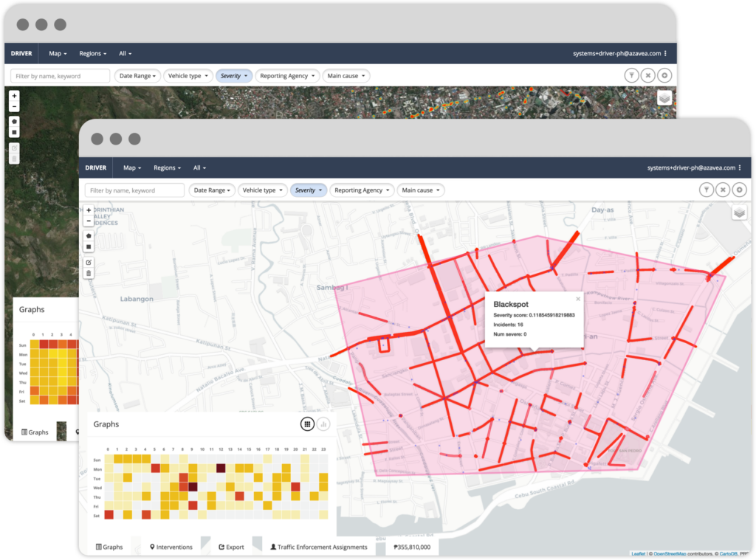This screenshot has width=756, height=560.
Task: Open the Date Range dropdown in front window
Action: pyautogui.click(x=212, y=190)
